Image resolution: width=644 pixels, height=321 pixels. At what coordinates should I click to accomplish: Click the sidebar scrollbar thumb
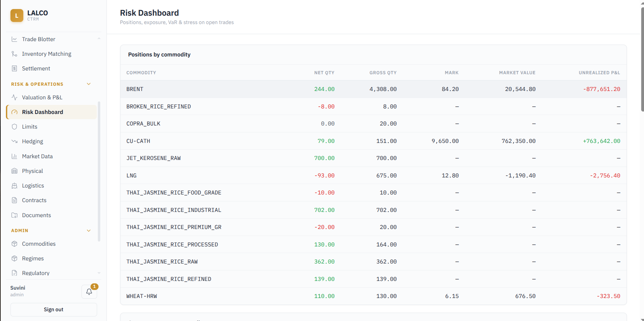(x=99, y=171)
